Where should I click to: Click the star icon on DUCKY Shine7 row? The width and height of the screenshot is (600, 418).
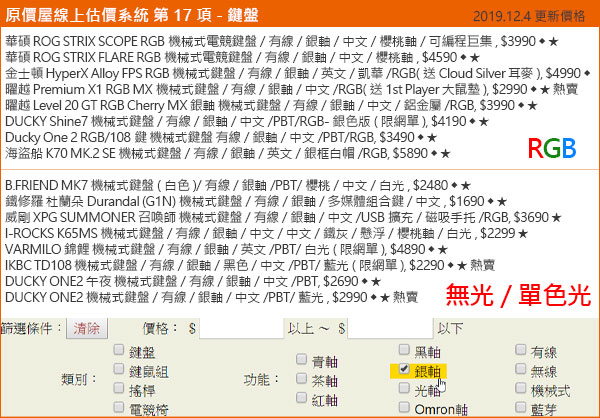(484, 122)
